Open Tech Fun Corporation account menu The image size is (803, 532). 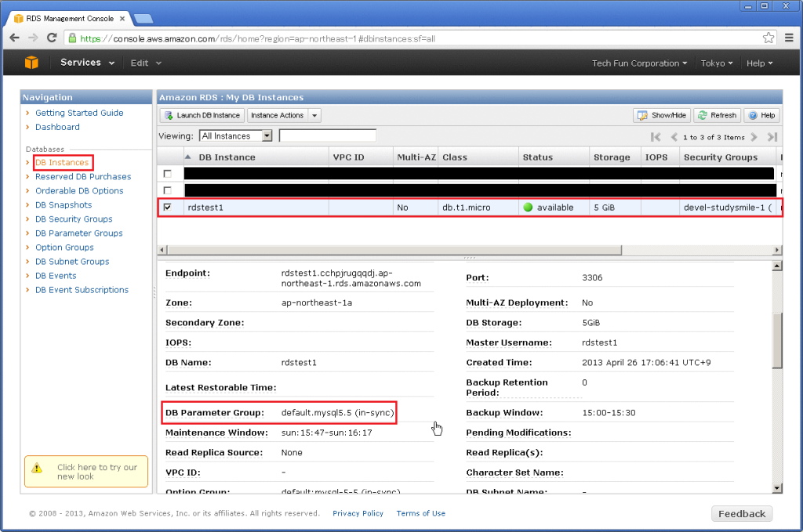[639, 63]
